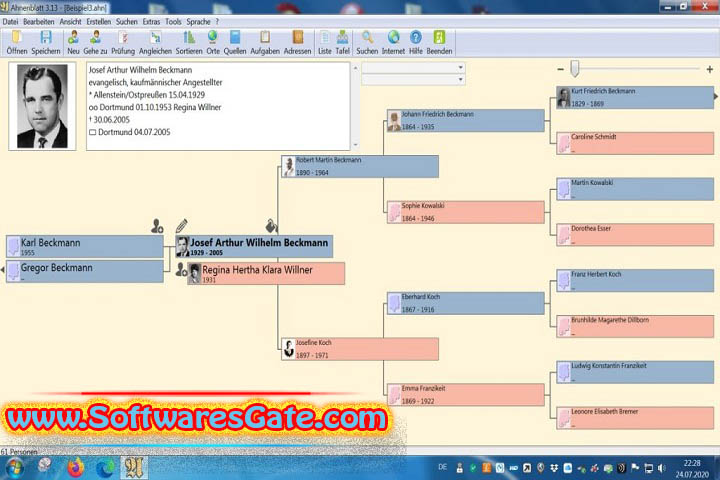The image size is (720, 480).
Task: Select Brunhilde Magarethe Dillborn box
Action: tap(635, 326)
